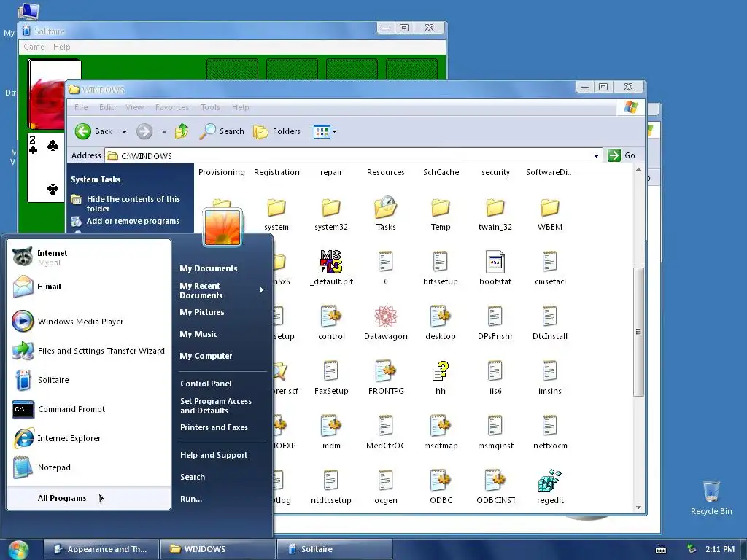Open the View menu in Explorer

point(134,107)
